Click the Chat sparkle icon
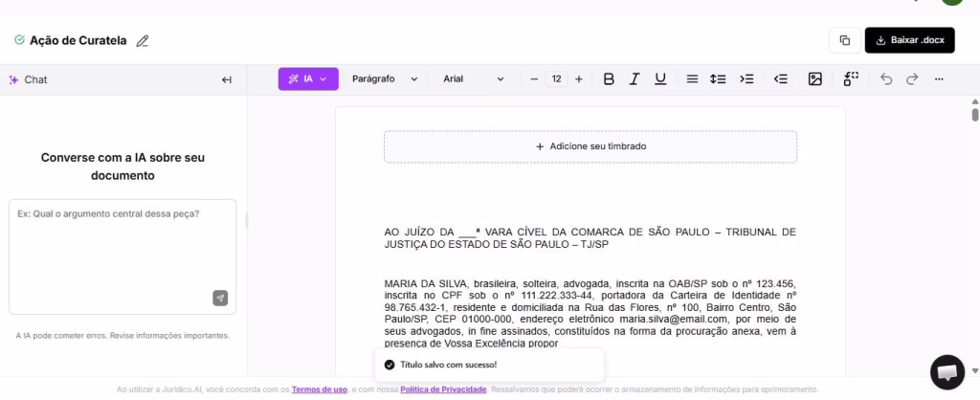The width and height of the screenshot is (980, 400). point(13,80)
